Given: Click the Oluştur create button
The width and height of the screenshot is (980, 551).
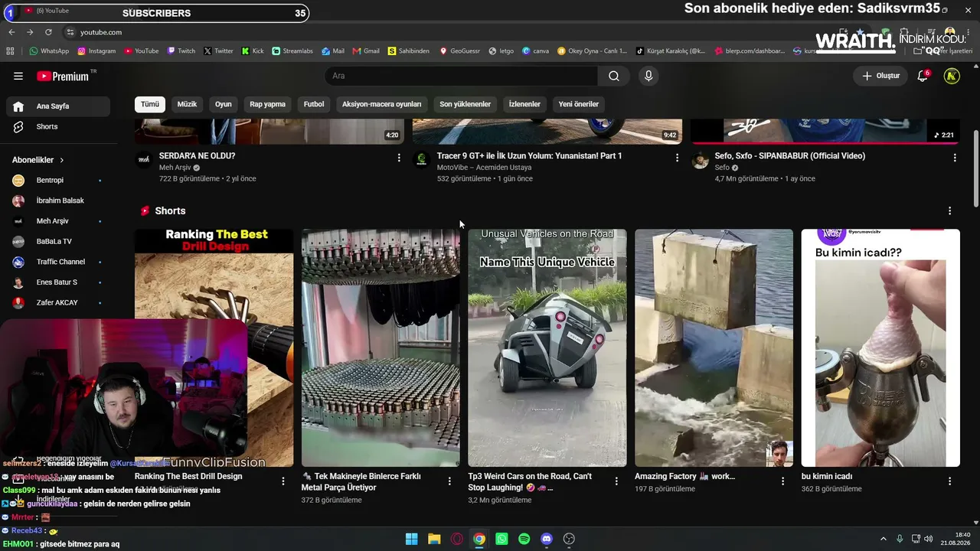Looking at the screenshot, I should [x=880, y=76].
